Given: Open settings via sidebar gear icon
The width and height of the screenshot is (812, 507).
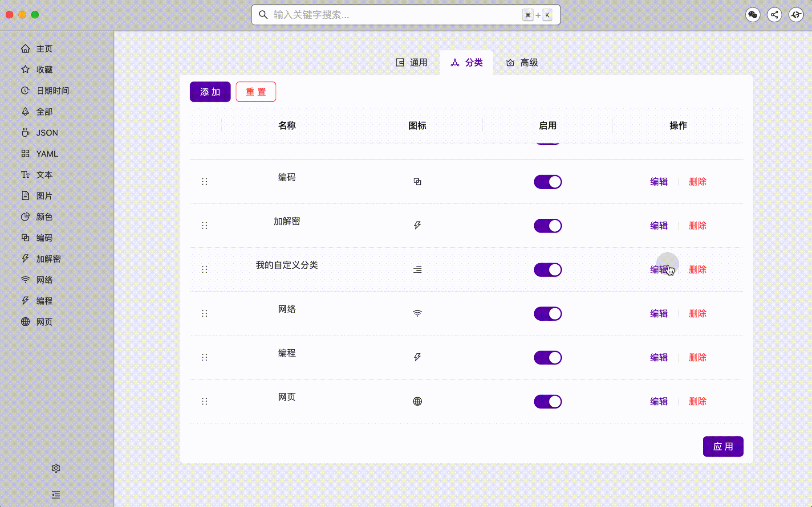Looking at the screenshot, I should click(56, 468).
